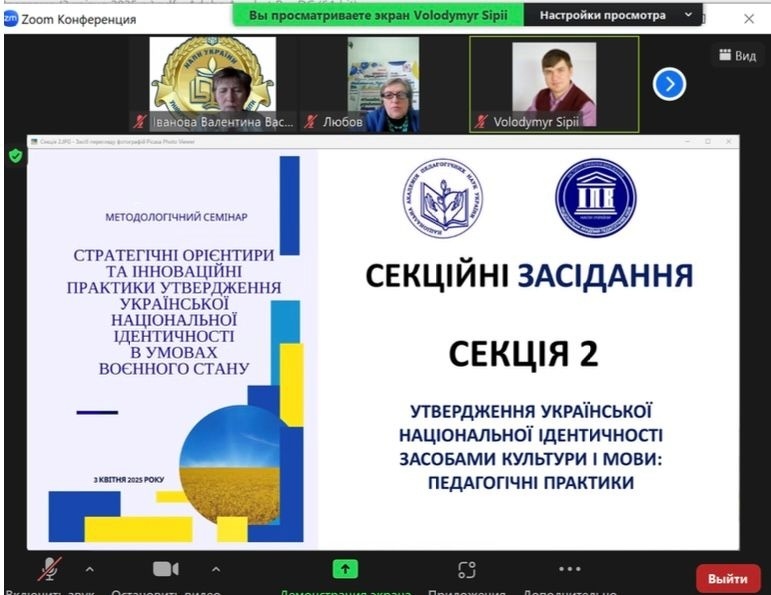Toggle the video camera off
The image size is (771, 595).
point(165,569)
